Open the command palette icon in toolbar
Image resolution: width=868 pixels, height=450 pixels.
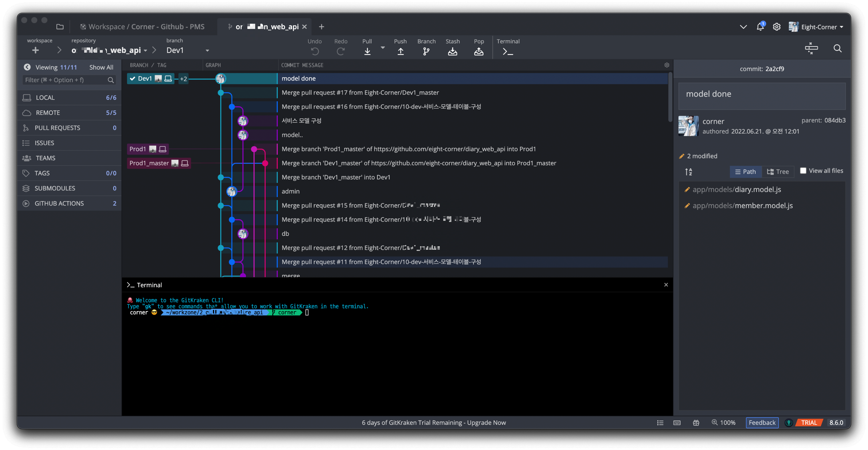pos(811,48)
